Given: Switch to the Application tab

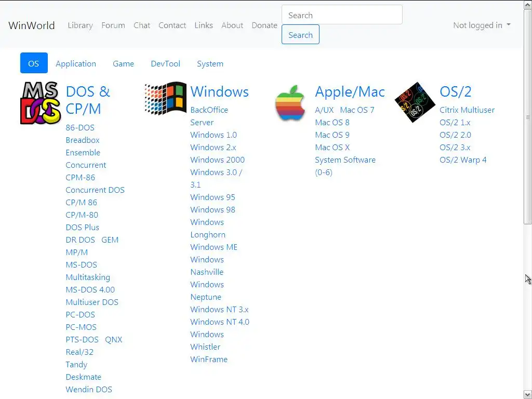Looking at the screenshot, I should (76, 63).
